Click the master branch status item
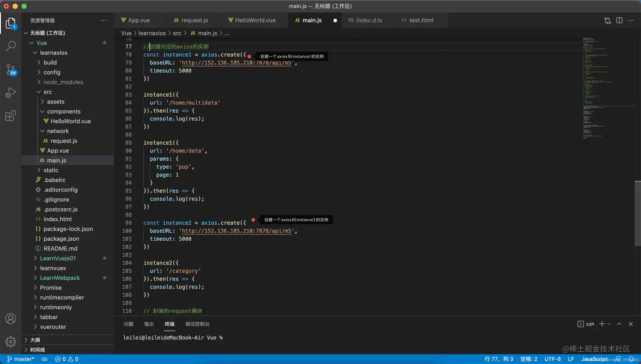Viewport: 641px width, 364px height. click(x=21, y=359)
